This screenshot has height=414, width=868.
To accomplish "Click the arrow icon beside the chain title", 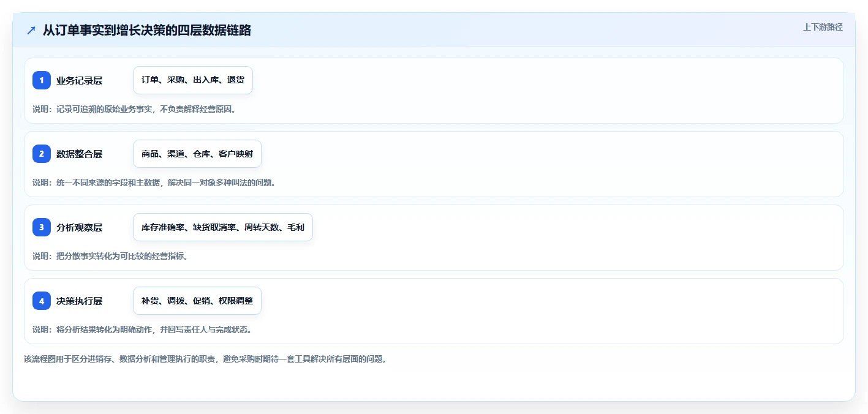I will (31, 30).
